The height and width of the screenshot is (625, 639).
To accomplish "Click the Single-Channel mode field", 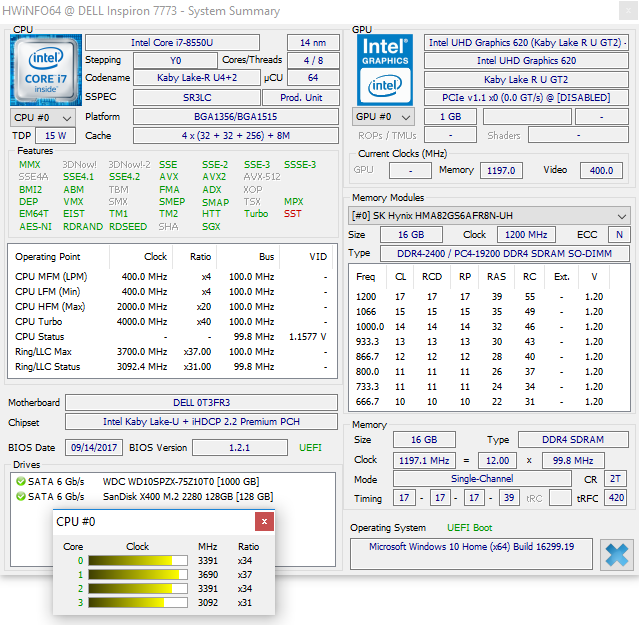I will coord(482,479).
